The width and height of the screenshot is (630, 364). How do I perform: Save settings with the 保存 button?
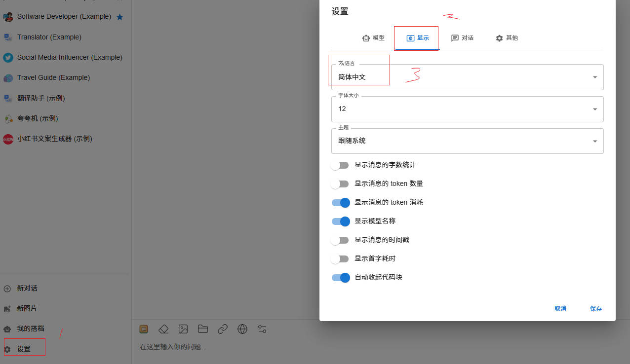pyautogui.click(x=595, y=308)
